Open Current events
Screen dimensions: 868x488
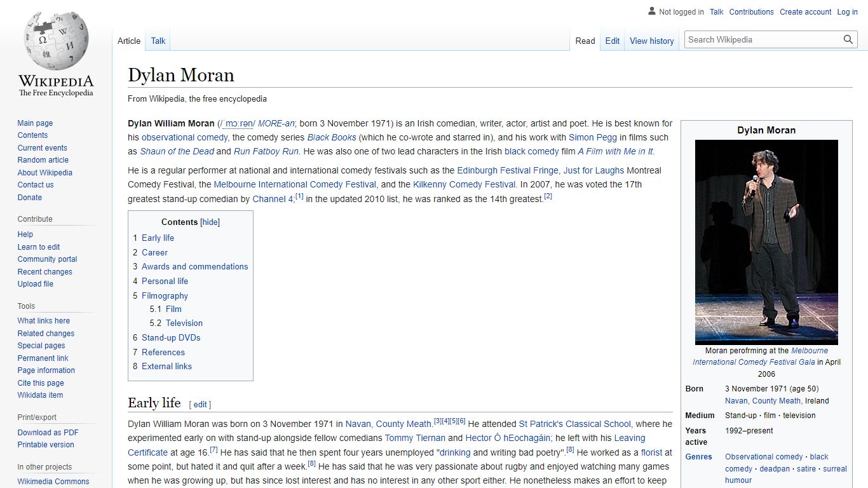coord(42,148)
